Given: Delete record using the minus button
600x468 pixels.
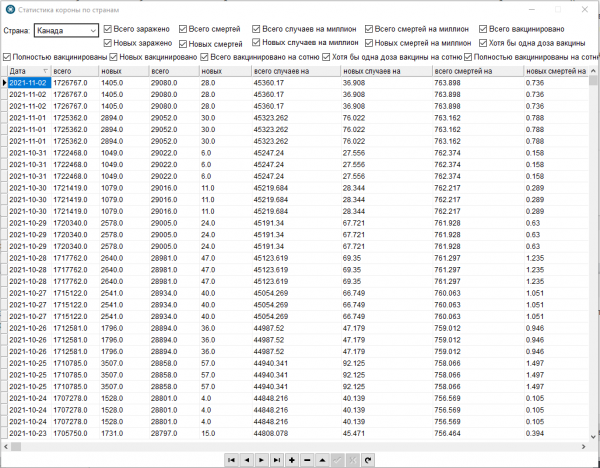Looking at the screenshot, I should click(307, 459).
